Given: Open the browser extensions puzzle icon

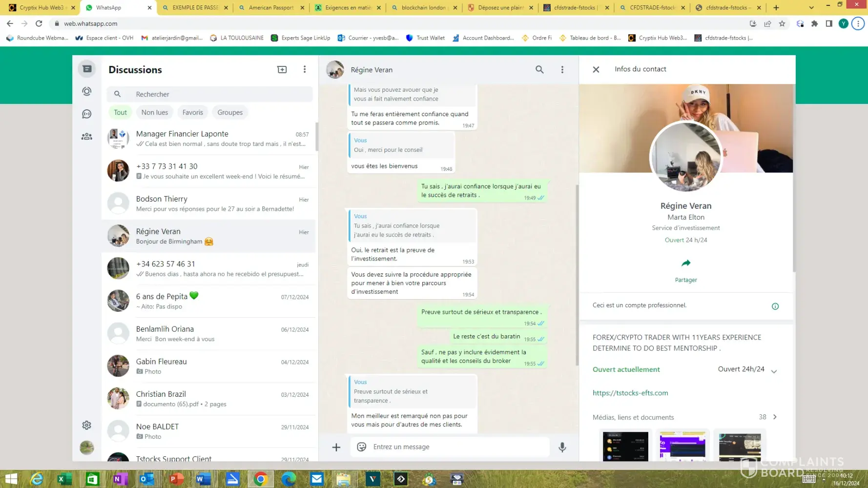Looking at the screenshot, I should 814,23.
